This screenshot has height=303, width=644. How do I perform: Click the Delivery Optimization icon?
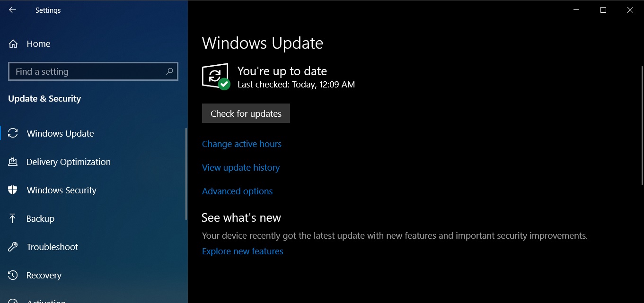[13, 162]
